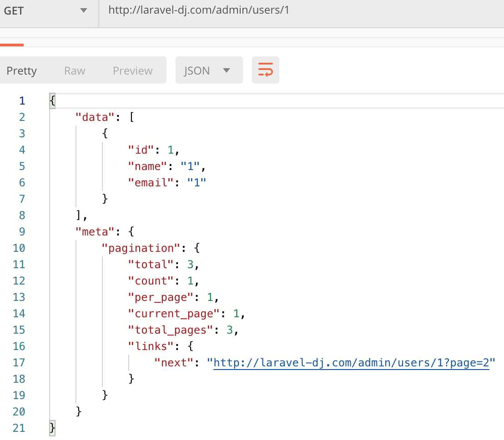Open the JSON format dropdown
Image resolution: width=504 pixels, height=440 pixels.
tap(209, 70)
